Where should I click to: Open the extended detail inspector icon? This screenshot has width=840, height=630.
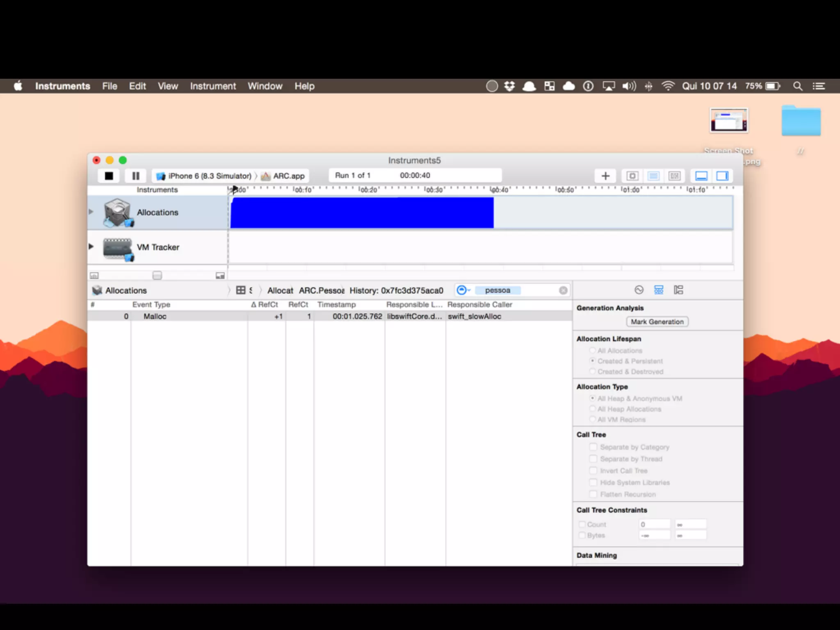(678, 290)
